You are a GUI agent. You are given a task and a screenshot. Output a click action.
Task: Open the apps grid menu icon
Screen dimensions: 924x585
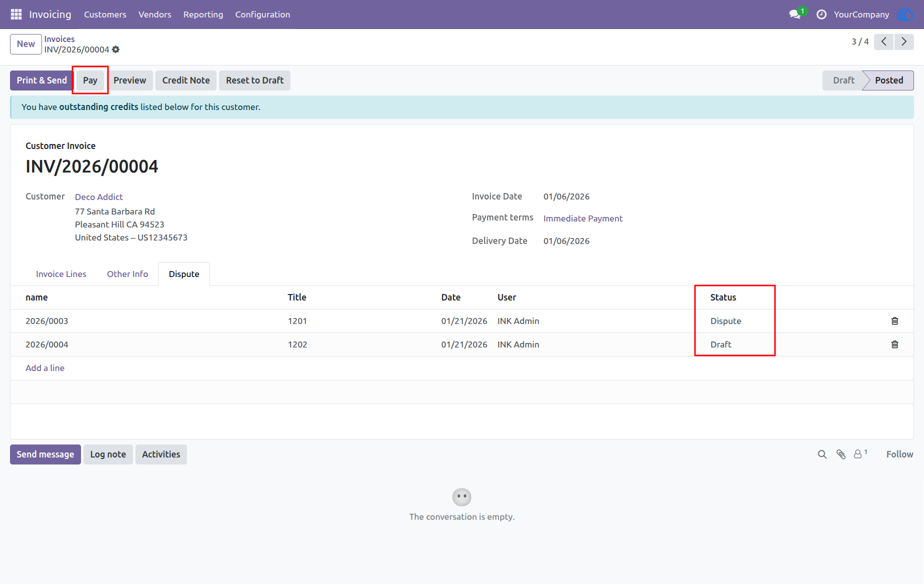[x=16, y=14]
